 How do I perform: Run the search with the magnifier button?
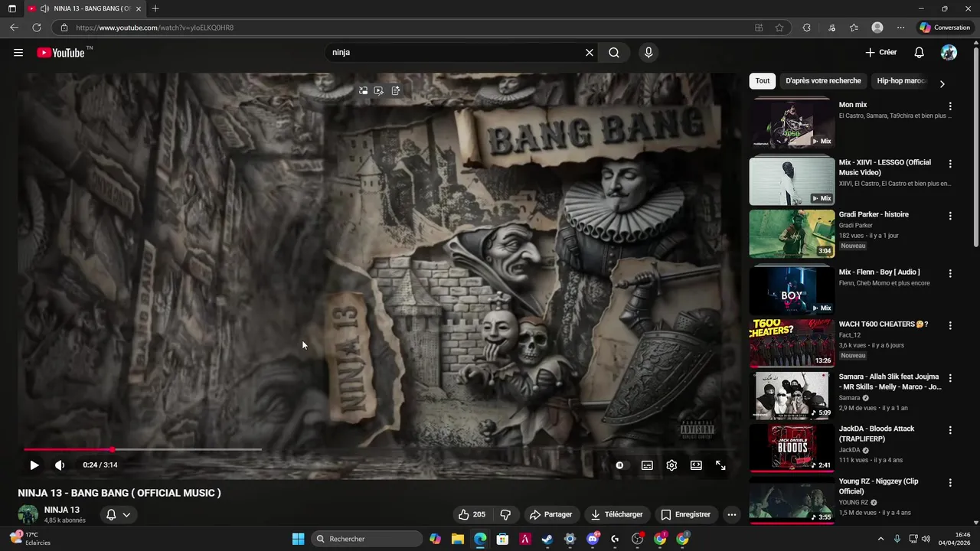(x=614, y=53)
